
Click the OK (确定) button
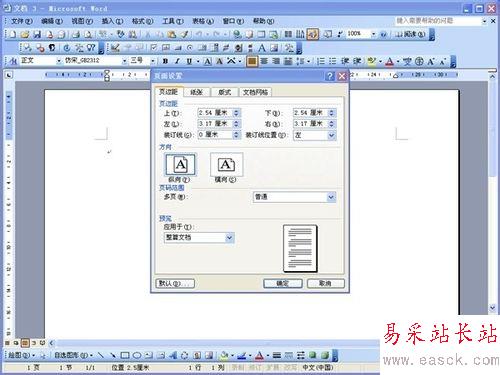(283, 283)
